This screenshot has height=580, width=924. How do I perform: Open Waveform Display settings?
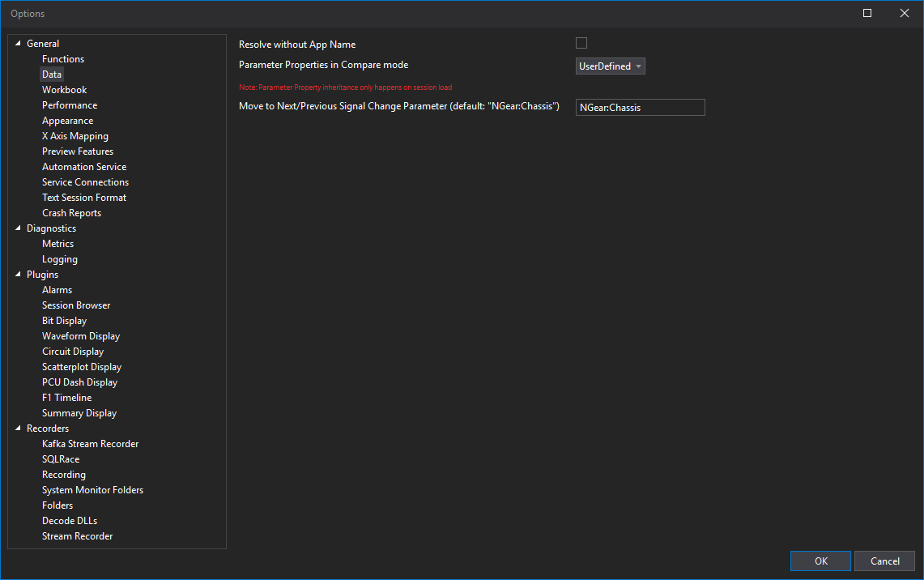pyautogui.click(x=81, y=336)
